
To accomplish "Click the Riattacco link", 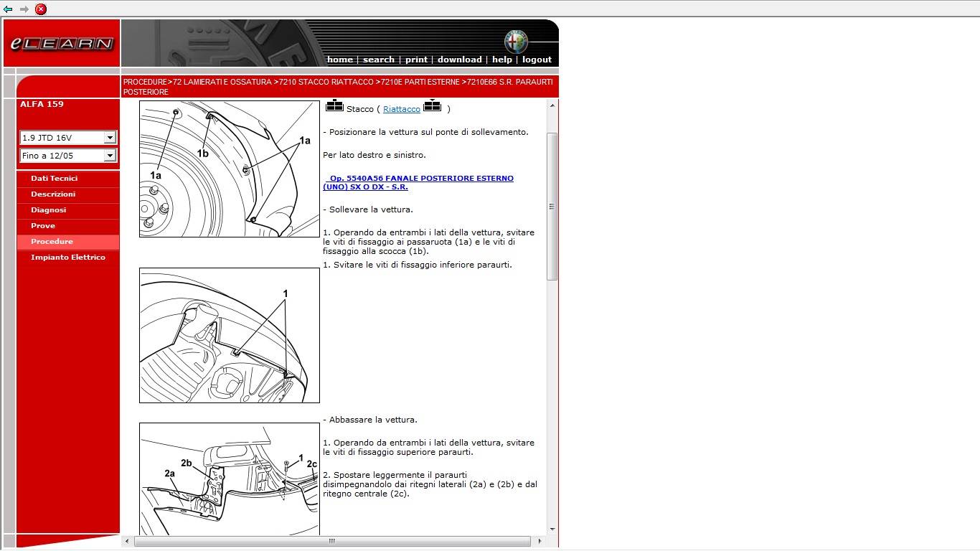I will click(x=402, y=109).
